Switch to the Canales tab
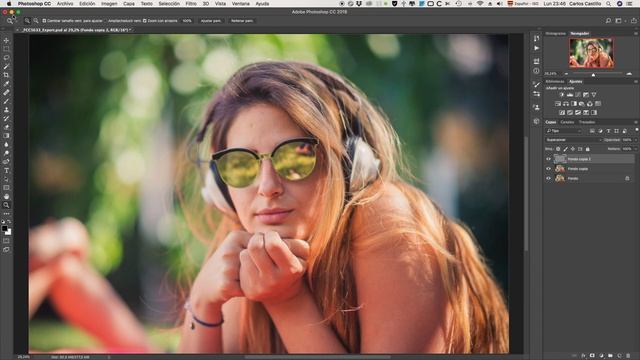This screenshot has width=640, height=360. (567, 122)
